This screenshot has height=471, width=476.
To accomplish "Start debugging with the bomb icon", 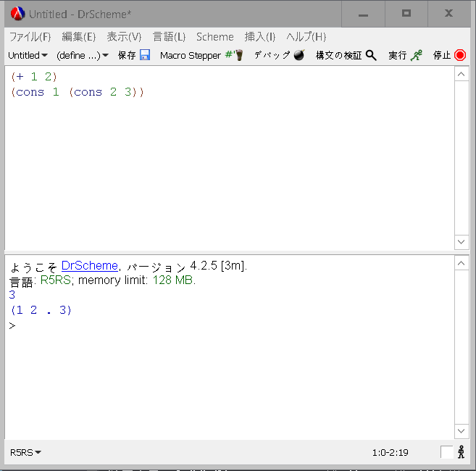I will coord(299,55).
